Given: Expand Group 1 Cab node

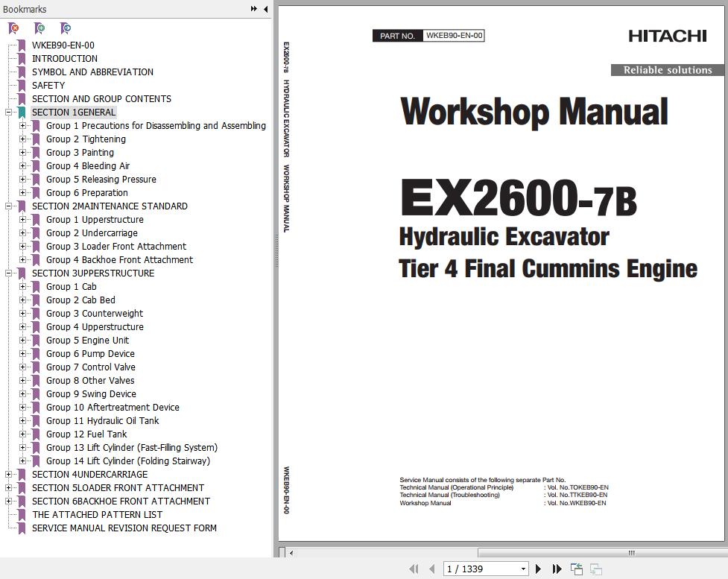Looking at the screenshot, I should coord(22,287).
